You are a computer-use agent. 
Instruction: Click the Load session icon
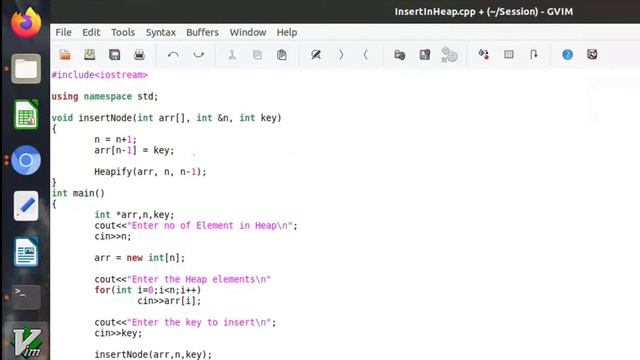point(400,54)
